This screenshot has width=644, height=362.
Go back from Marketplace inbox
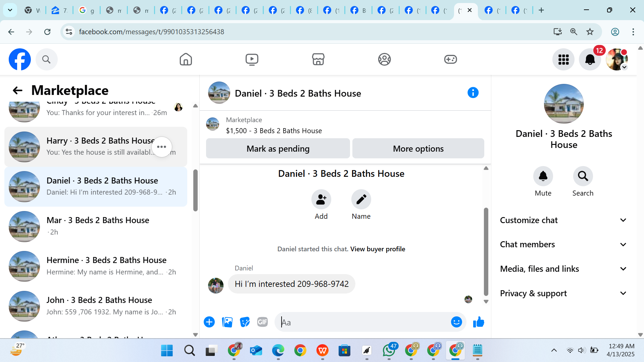coord(17,90)
